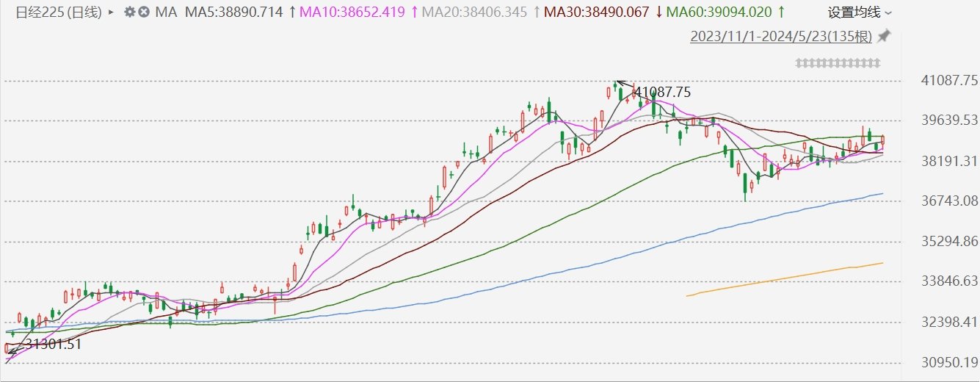
Task: Open the MA indicator settings gear
Action: click(x=130, y=12)
